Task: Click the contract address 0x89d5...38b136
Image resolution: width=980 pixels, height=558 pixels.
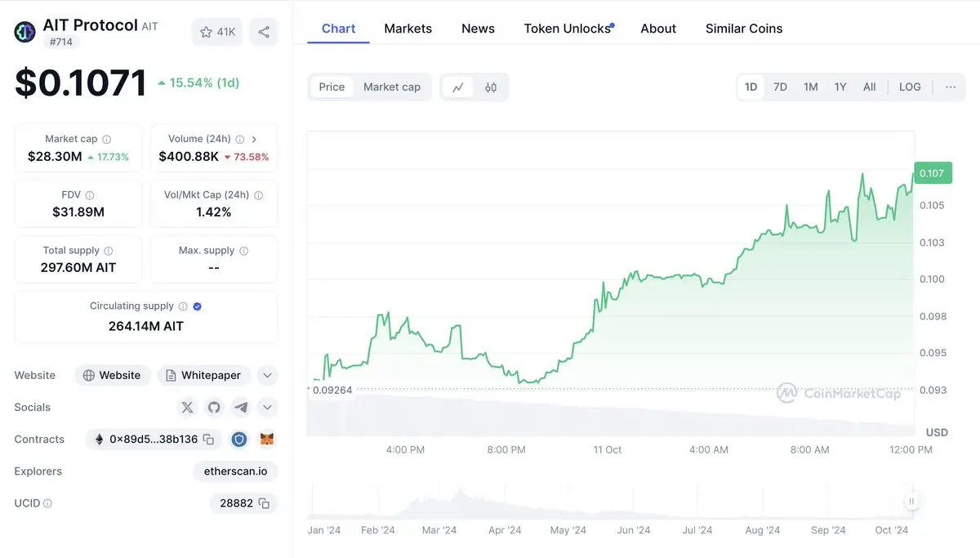Action: (154, 440)
